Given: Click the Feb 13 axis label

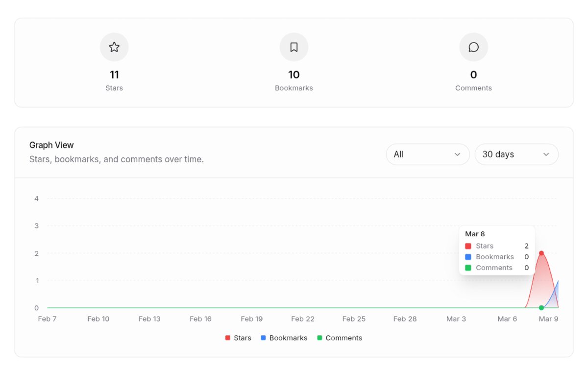Looking at the screenshot, I should (149, 319).
